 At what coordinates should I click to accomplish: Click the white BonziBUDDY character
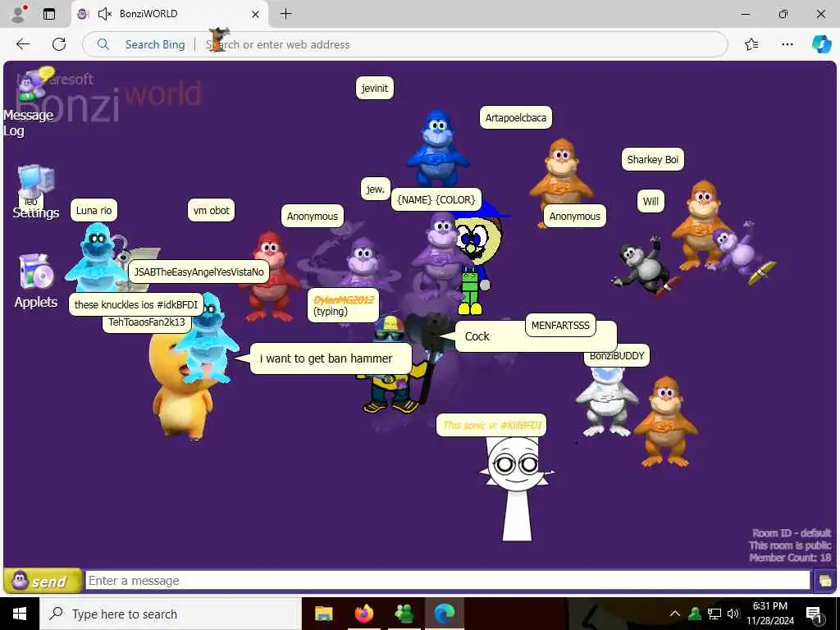(x=606, y=402)
